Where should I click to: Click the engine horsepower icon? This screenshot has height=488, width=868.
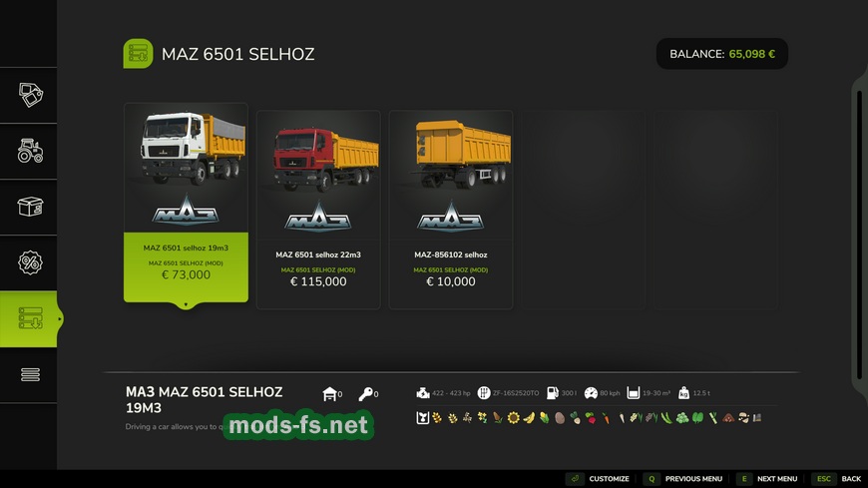tap(423, 393)
